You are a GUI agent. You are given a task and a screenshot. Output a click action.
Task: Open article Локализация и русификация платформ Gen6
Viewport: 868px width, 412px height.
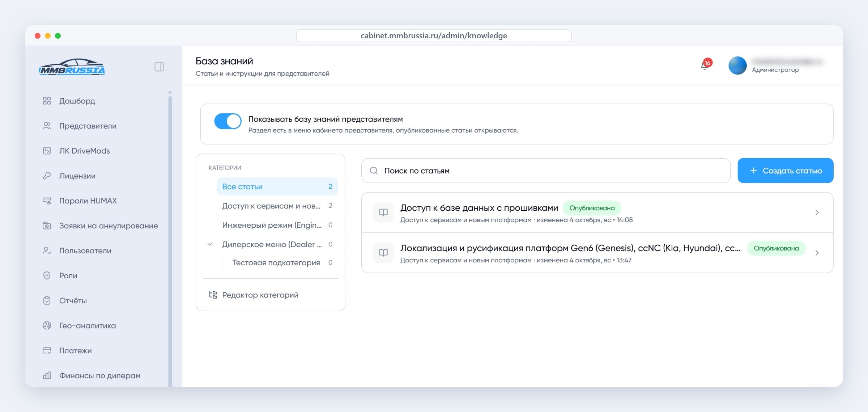(570, 248)
